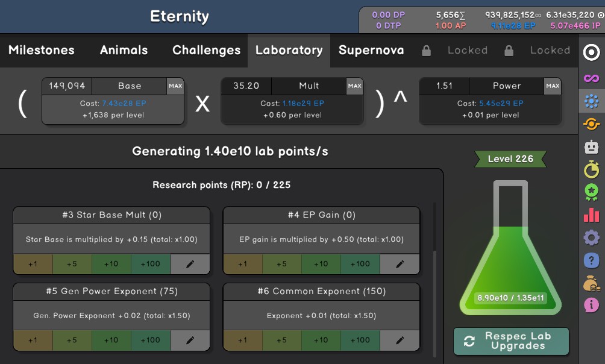The height and width of the screenshot is (364, 605).
Task: Open the settings gear sidebar icon
Action: (x=592, y=238)
